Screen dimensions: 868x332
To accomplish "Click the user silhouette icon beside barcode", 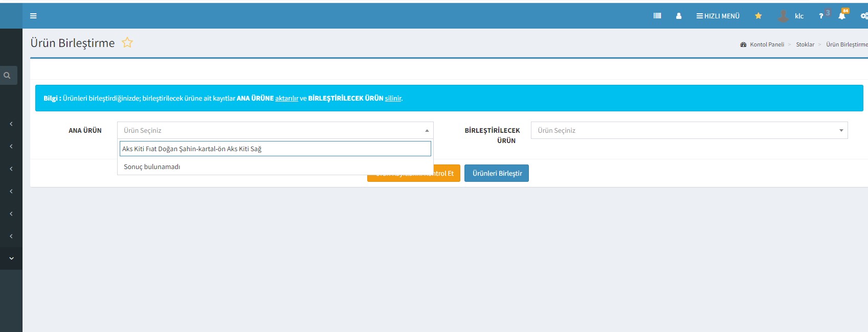I will tap(679, 16).
